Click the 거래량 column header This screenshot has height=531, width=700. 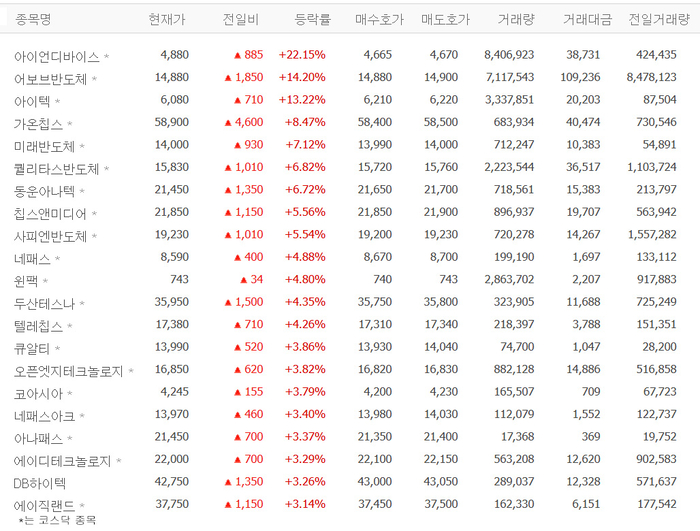pyautogui.click(x=516, y=19)
